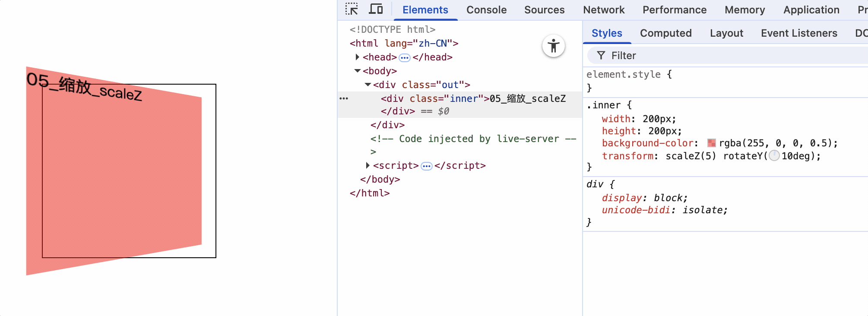
Task: Click the 05_缩放_scaleZ text in the page
Action: tap(84, 87)
